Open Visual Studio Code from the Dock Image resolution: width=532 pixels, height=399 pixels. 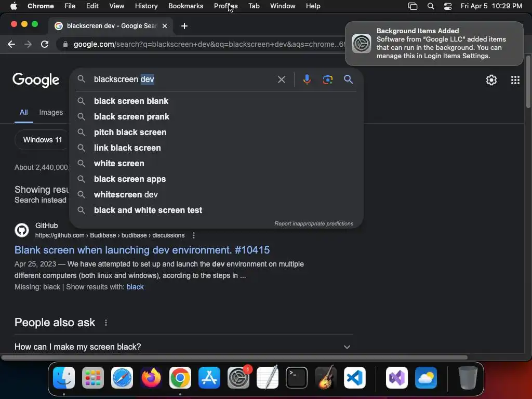(x=354, y=377)
